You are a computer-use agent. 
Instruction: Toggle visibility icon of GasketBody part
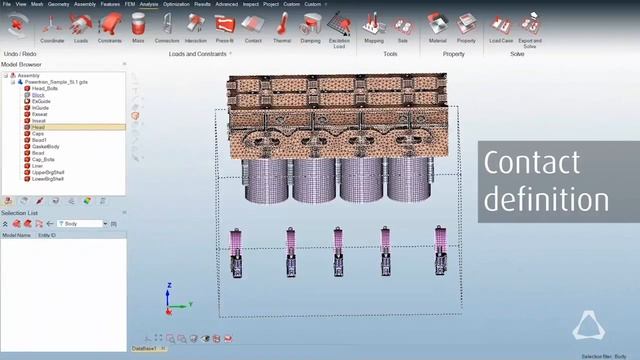tap(27, 147)
